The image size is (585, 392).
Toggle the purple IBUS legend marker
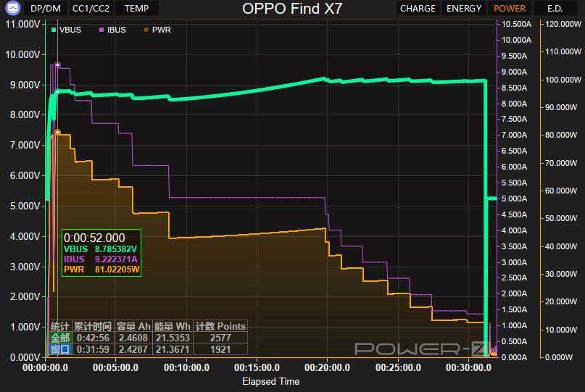(x=101, y=30)
